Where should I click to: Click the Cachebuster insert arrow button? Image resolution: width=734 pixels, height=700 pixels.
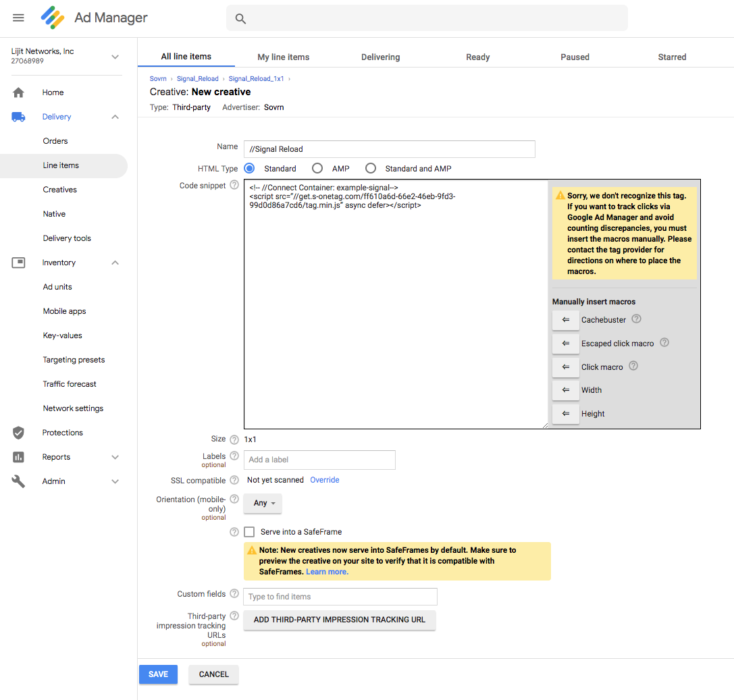pos(565,320)
